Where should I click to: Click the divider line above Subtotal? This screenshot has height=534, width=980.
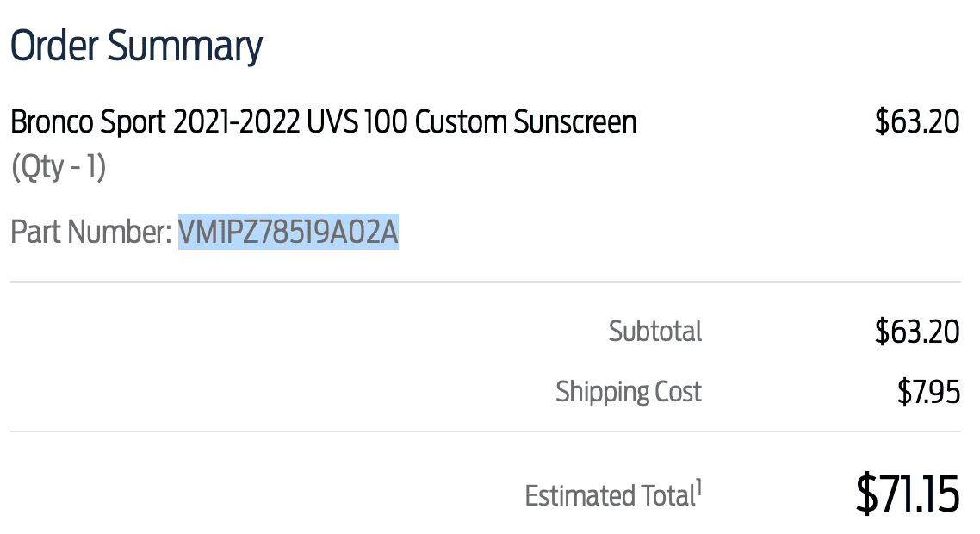tap(486, 282)
